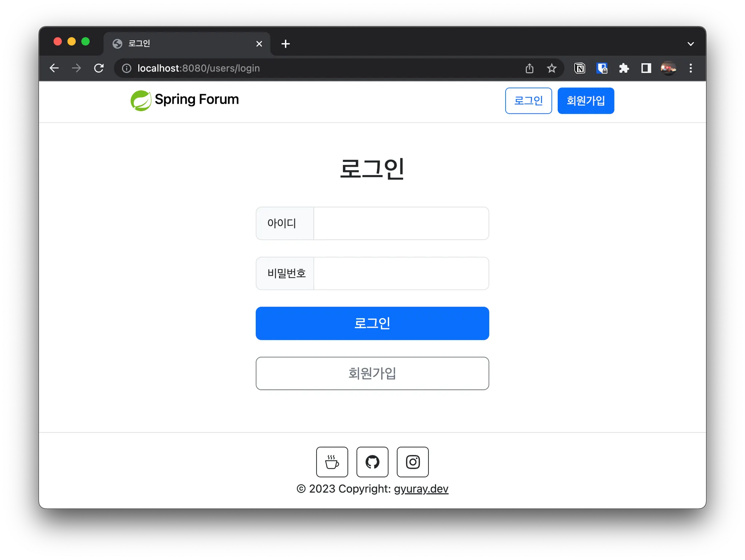Expand the tab search chevron dropdown
The width and height of the screenshot is (745, 560).
coord(690,44)
